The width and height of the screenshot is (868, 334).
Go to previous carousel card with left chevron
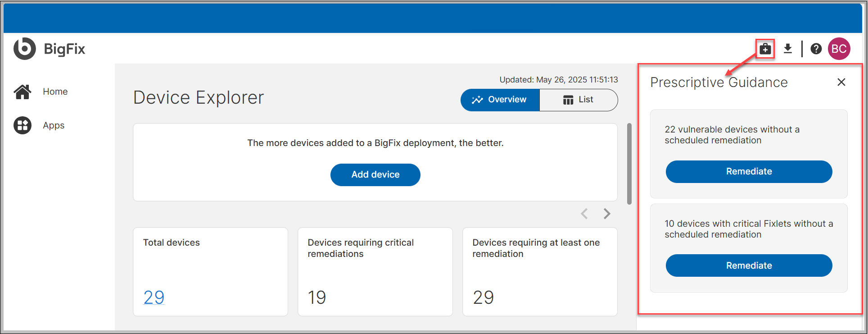click(584, 214)
